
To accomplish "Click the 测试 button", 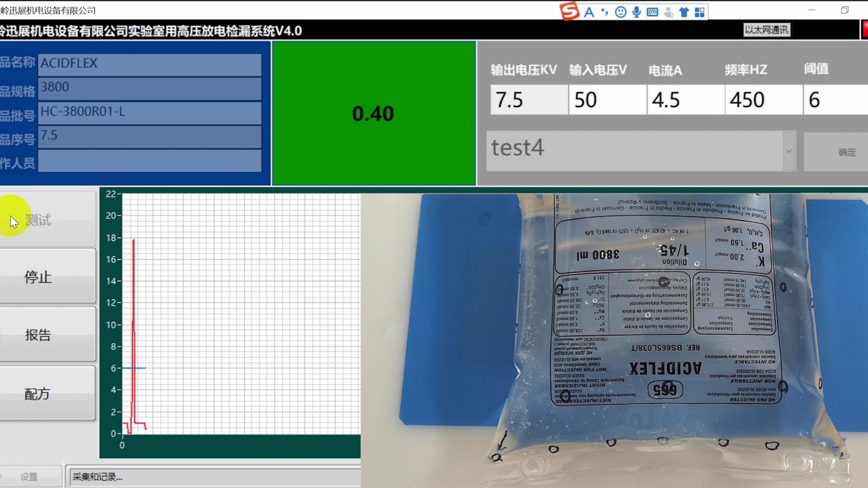I will (47, 220).
